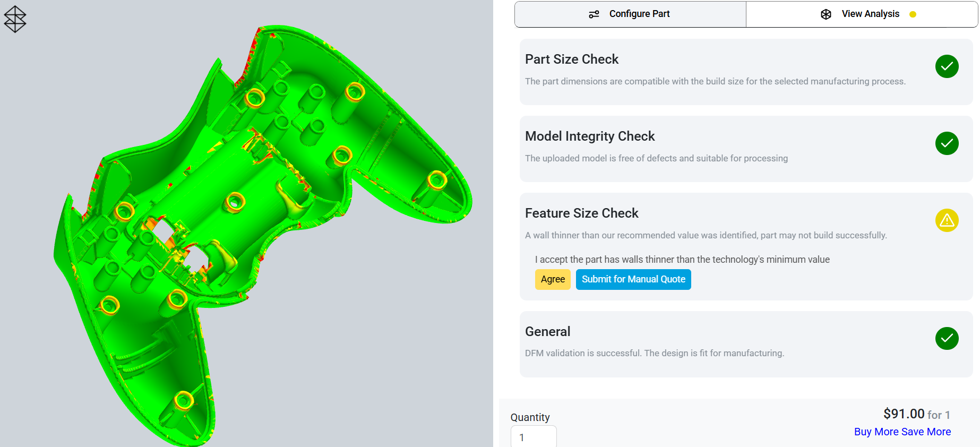Click the Part Size Check green checkmark
The width and height of the screenshot is (980, 447).
[947, 66]
